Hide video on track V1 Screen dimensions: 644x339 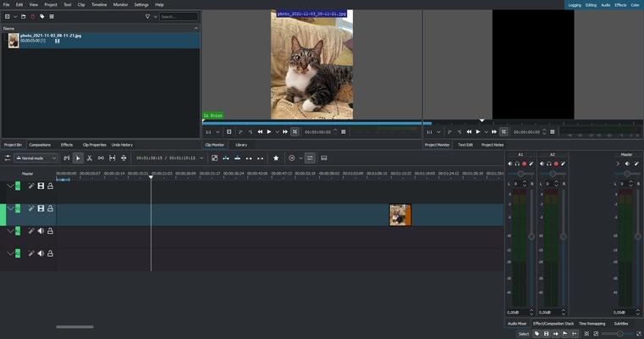coord(41,208)
